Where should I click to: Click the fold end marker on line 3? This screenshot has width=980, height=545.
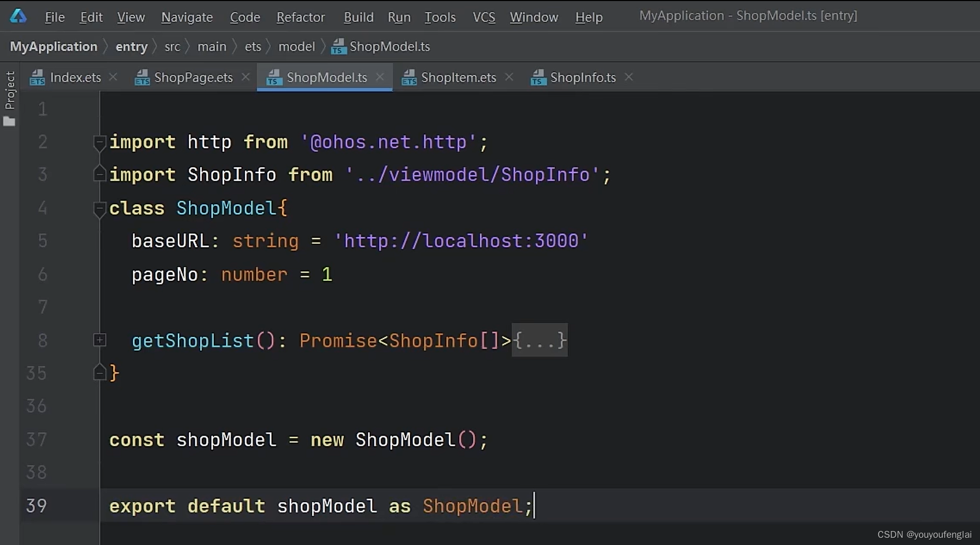pos(100,174)
